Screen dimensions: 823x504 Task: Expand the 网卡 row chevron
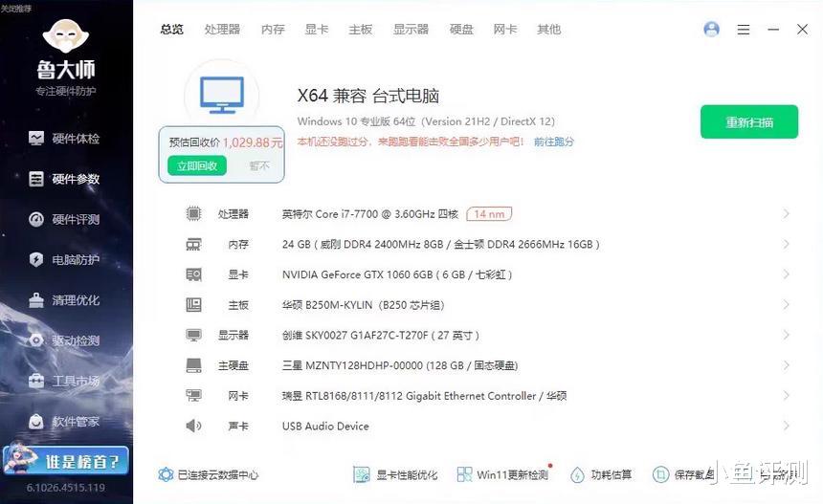[x=786, y=395]
